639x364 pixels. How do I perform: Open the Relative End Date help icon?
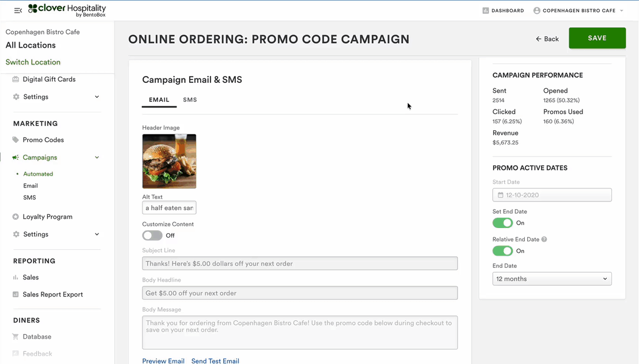tap(544, 240)
